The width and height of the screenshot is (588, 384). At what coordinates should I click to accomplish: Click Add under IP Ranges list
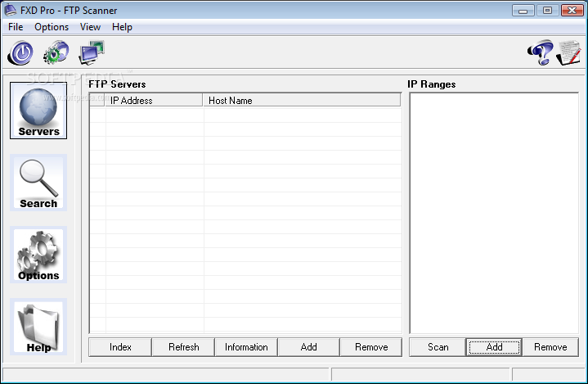[x=494, y=347]
